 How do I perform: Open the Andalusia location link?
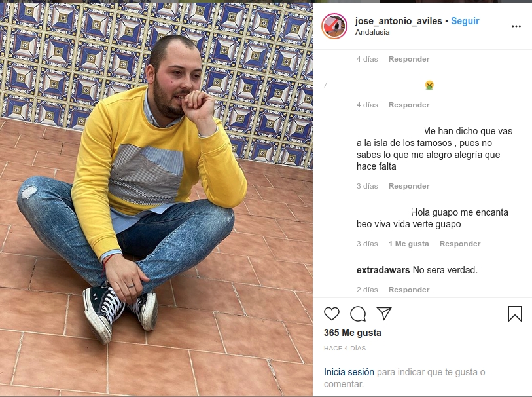tap(372, 32)
